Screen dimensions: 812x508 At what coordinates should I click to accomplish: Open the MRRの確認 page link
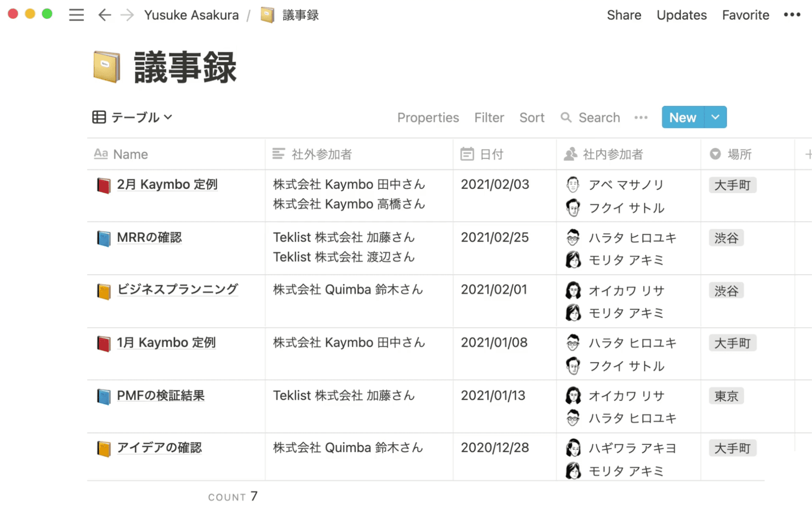tap(149, 237)
